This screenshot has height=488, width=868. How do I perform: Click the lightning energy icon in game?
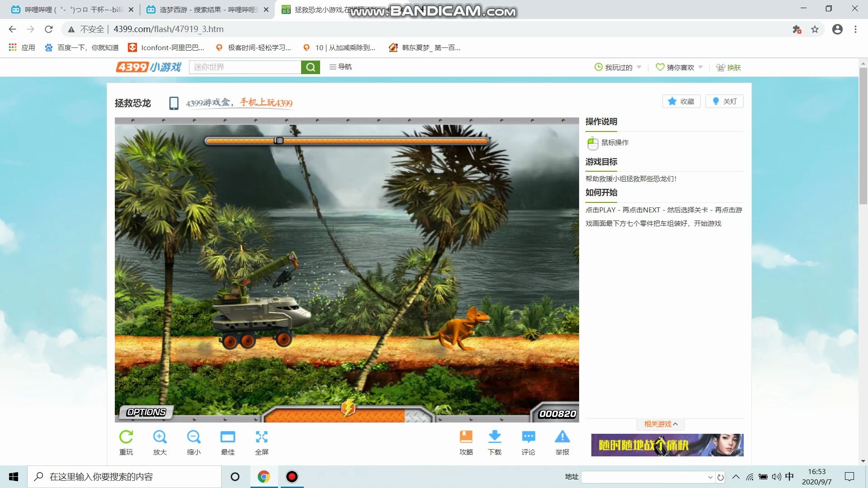pyautogui.click(x=348, y=408)
